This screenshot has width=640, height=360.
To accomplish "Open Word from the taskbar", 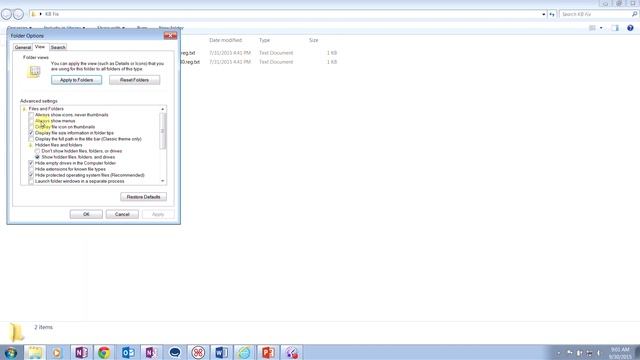I will coord(221,352).
